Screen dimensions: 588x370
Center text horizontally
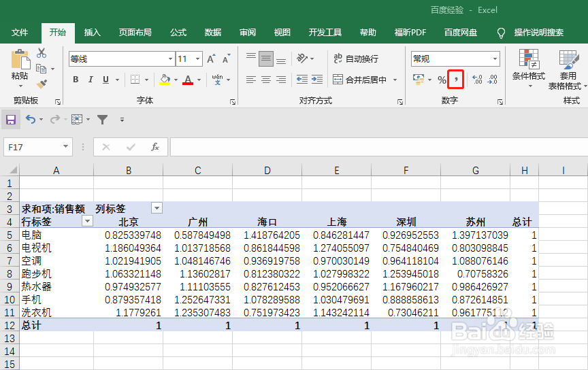pyautogui.click(x=266, y=80)
